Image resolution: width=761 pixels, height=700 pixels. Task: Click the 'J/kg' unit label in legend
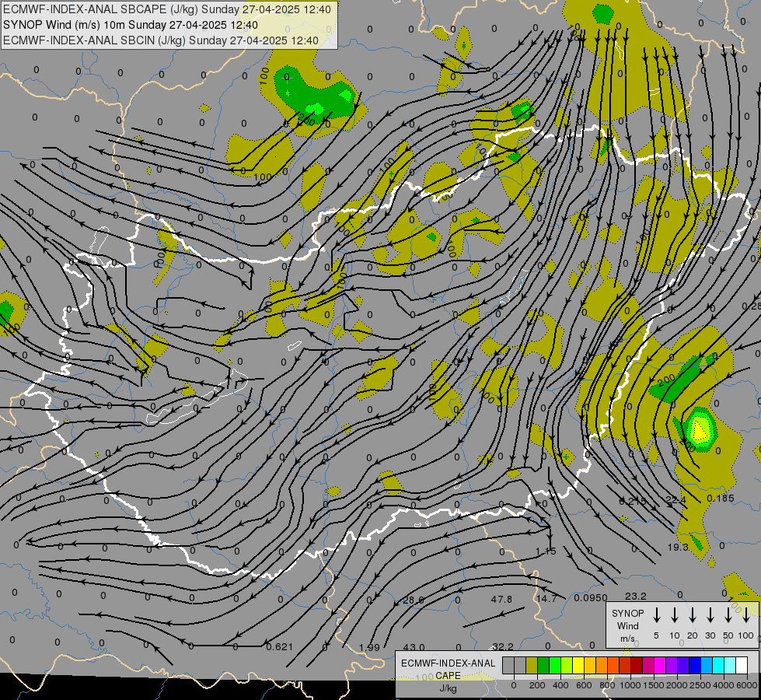(448, 688)
